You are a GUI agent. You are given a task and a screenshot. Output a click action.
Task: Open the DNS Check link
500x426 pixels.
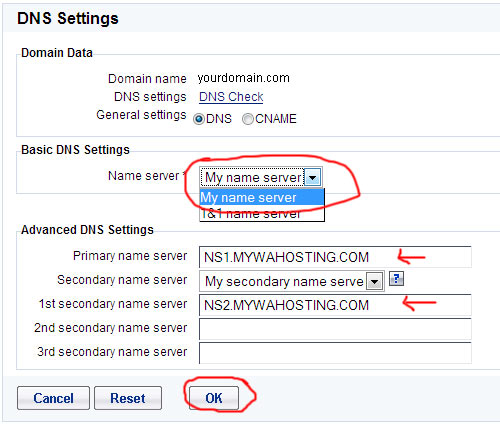pos(231,97)
